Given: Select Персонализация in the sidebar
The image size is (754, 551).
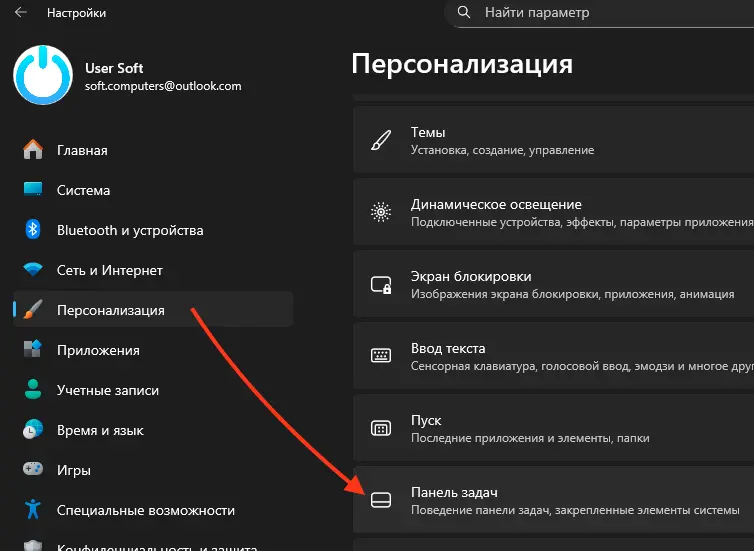Looking at the screenshot, I should pos(110,310).
